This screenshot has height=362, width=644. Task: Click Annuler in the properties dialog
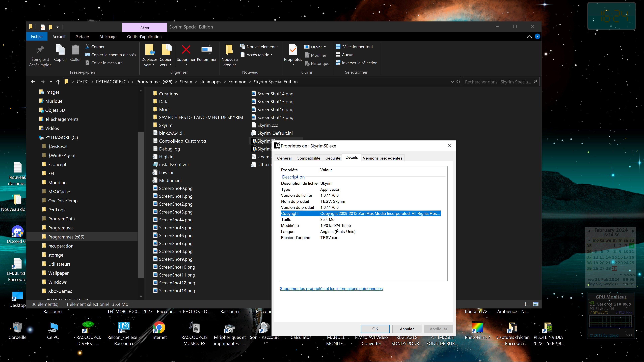point(407,329)
